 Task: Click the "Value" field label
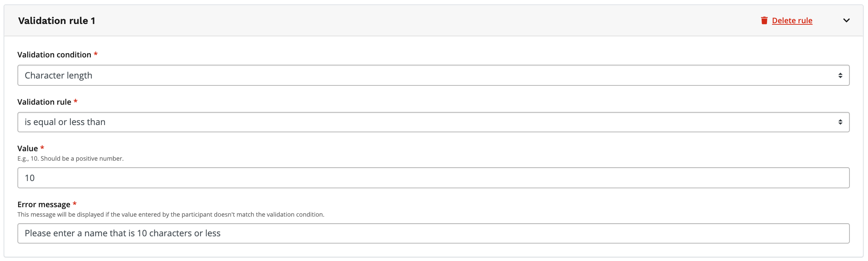point(28,149)
